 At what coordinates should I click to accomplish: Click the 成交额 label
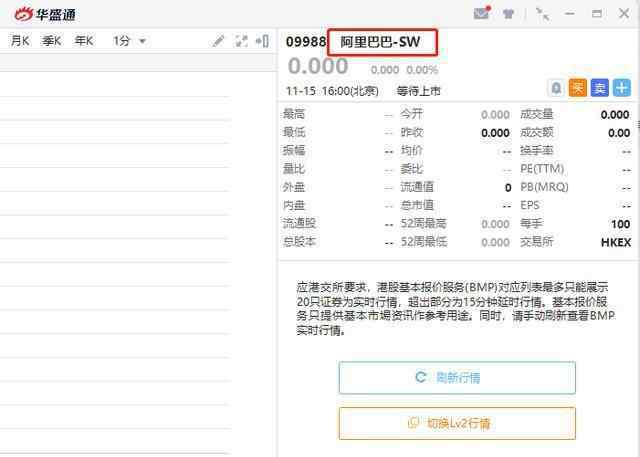click(537, 132)
